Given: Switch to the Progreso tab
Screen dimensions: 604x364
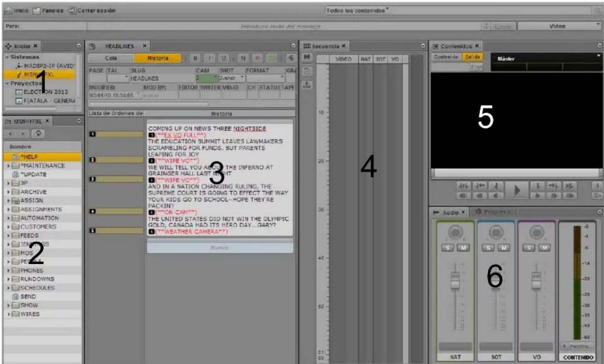Looking at the screenshot, I should pyautogui.click(x=492, y=212).
